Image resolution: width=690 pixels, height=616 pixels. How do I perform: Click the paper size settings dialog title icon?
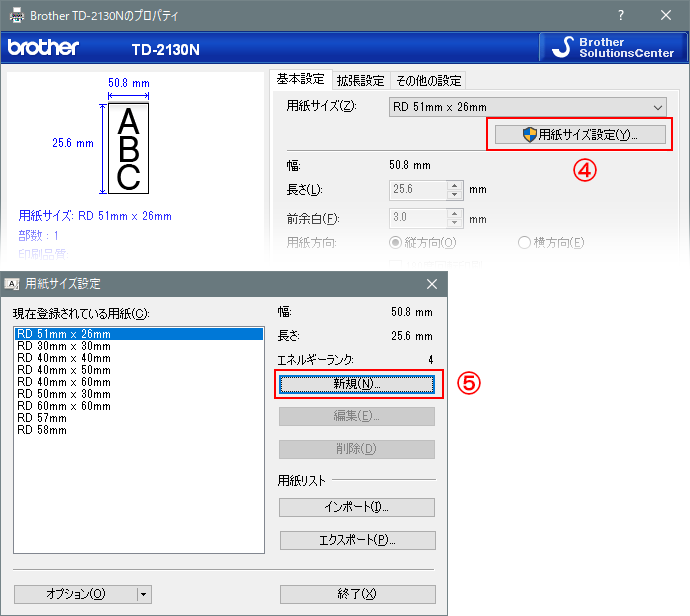pos(11,284)
